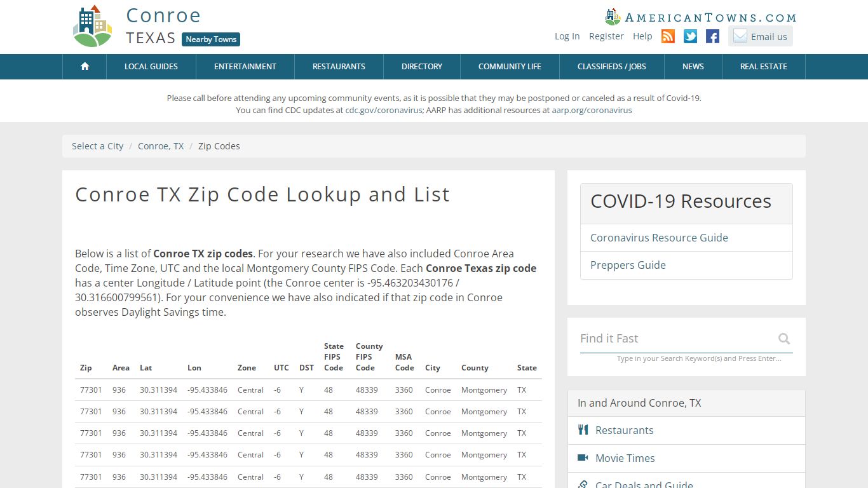Visit the Facebook icon link

[712, 36]
